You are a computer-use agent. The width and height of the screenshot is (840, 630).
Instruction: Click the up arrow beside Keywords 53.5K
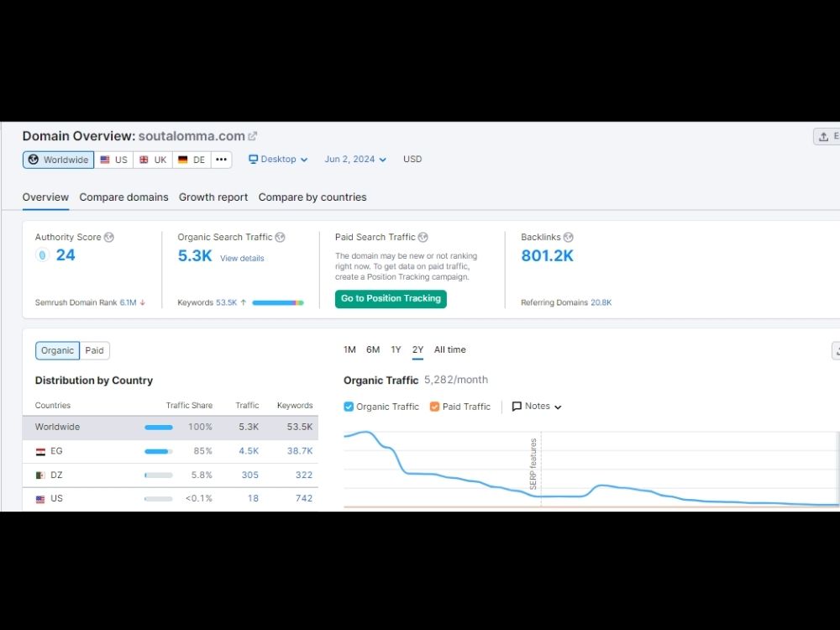(x=244, y=302)
